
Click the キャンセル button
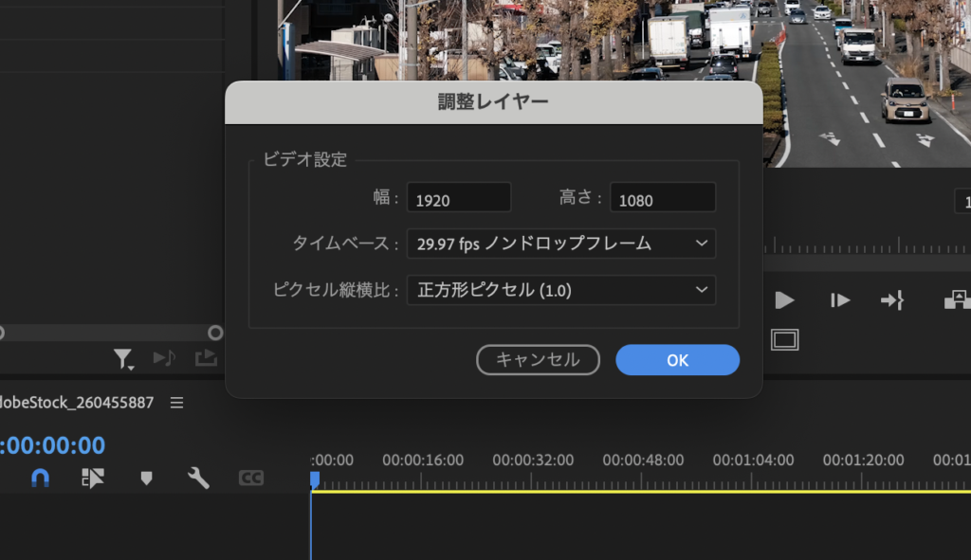click(x=538, y=359)
